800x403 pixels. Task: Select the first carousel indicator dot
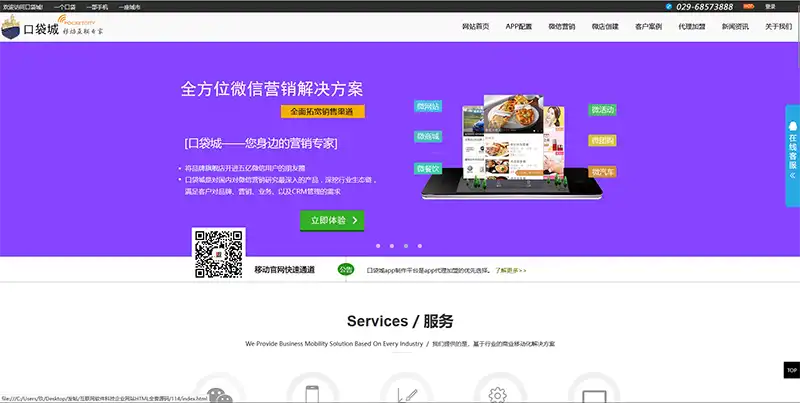click(x=377, y=245)
